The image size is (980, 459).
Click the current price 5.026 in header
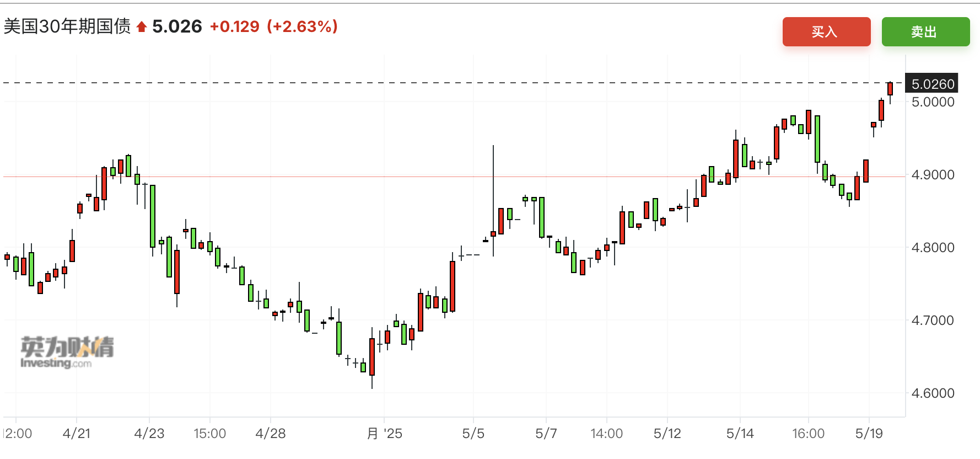tap(177, 26)
